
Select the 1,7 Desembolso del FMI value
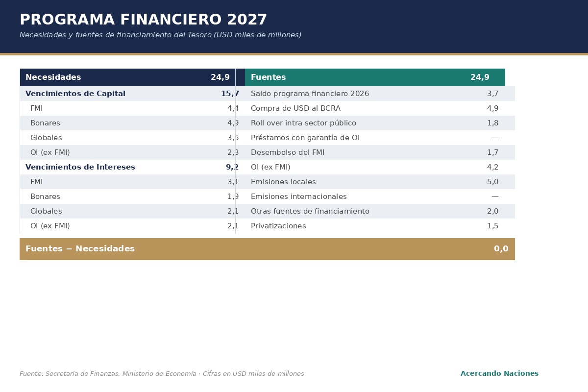pos(492,152)
